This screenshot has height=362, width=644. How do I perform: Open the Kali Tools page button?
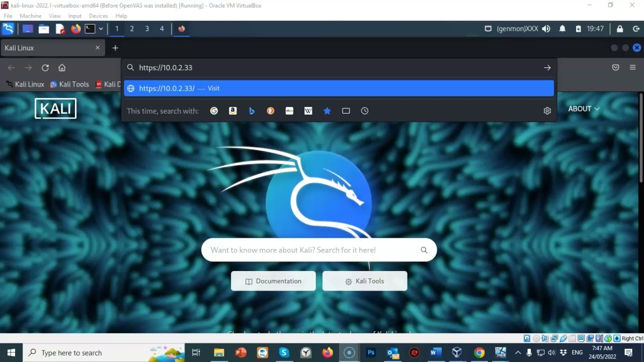point(365,281)
